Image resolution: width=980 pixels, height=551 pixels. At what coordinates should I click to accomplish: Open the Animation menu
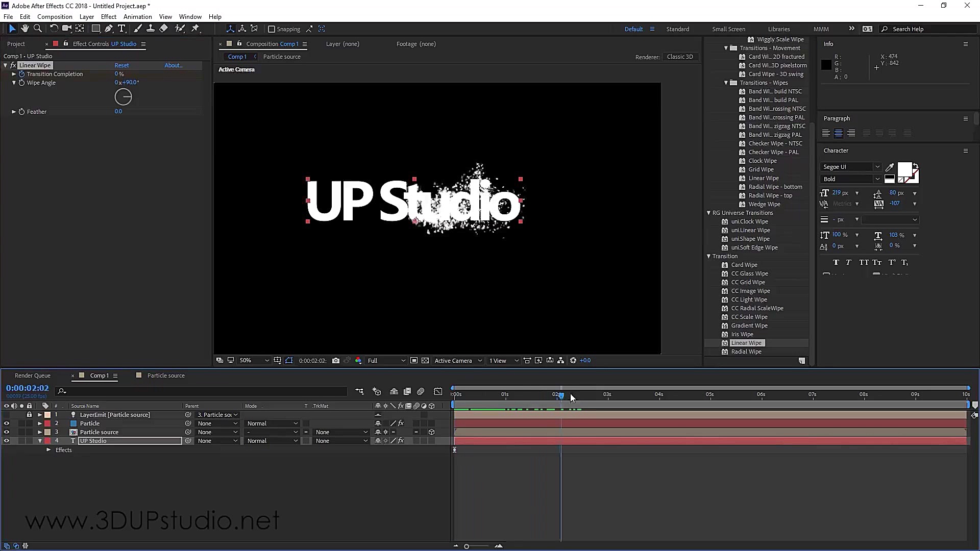pyautogui.click(x=137, y=16)
